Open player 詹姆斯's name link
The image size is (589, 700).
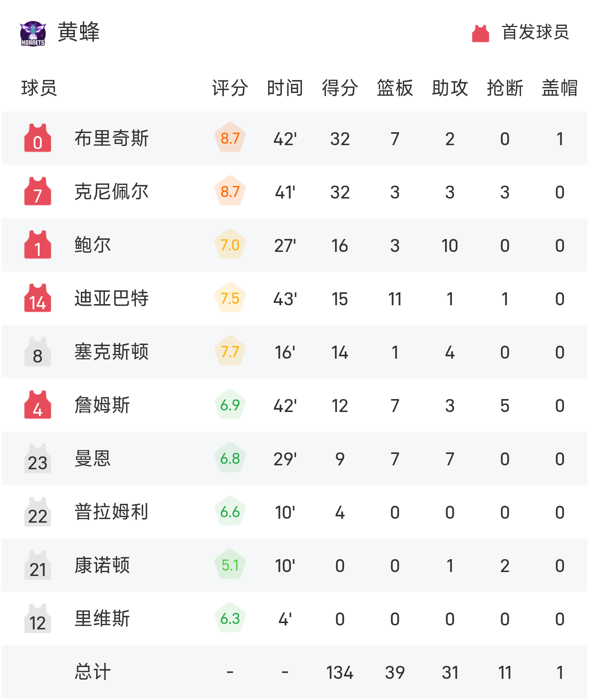[x=102, y=405]
